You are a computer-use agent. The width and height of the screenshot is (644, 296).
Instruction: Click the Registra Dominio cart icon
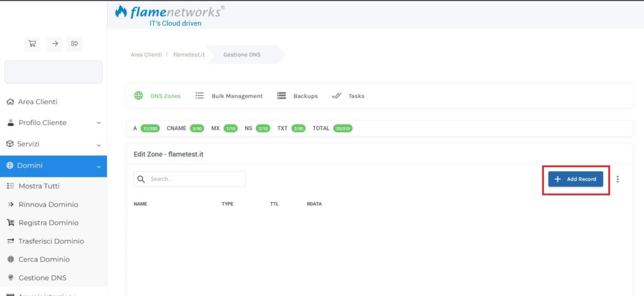click(11, 222)
